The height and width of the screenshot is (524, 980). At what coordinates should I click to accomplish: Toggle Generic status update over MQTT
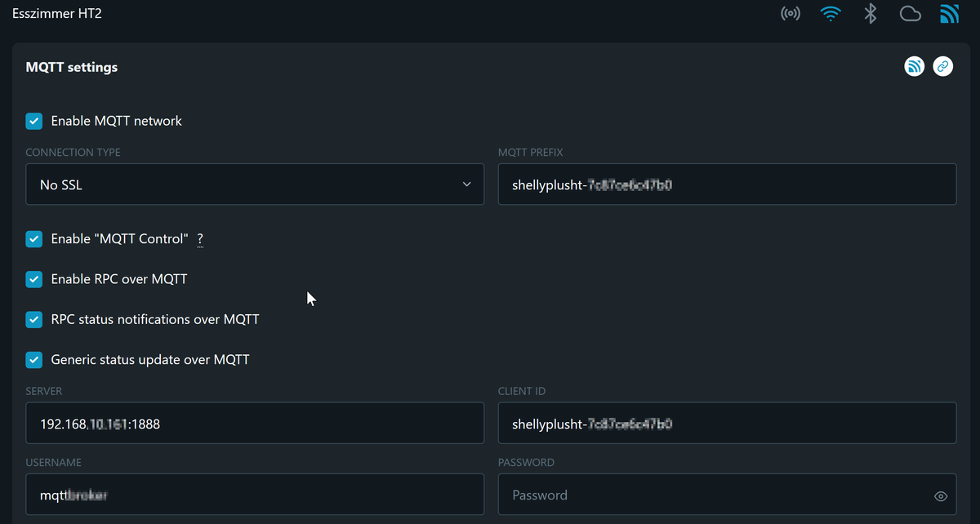click(x=34, y=359)
